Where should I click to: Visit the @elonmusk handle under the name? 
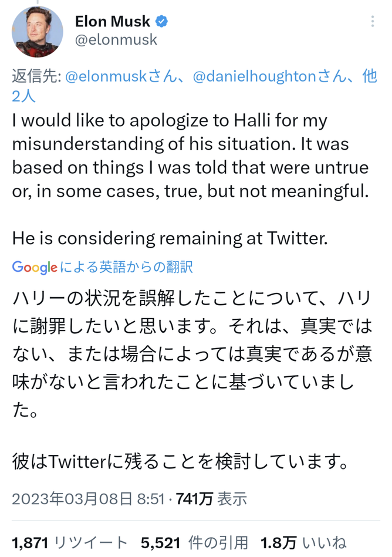pyautogui.click(x=116, y=40)
